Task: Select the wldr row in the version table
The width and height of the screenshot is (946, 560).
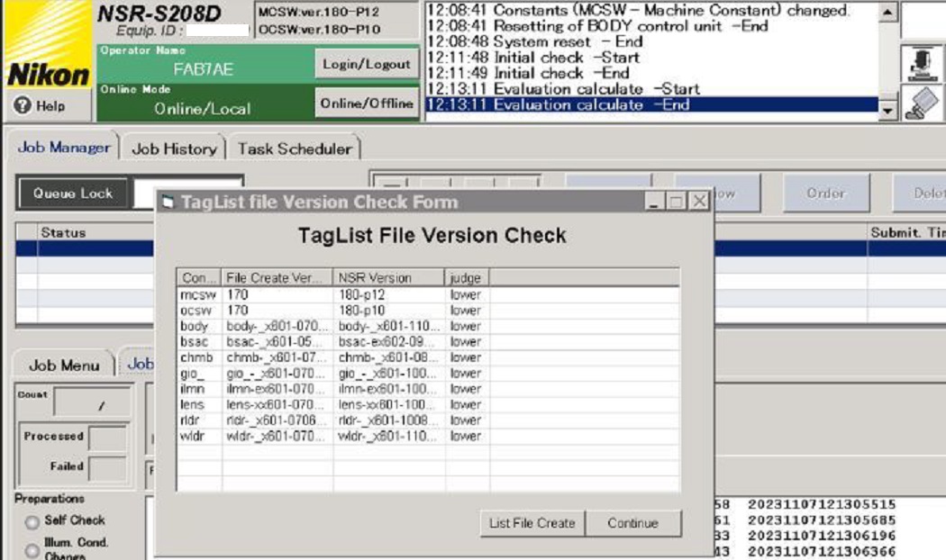Action: (x=428, y=436)
